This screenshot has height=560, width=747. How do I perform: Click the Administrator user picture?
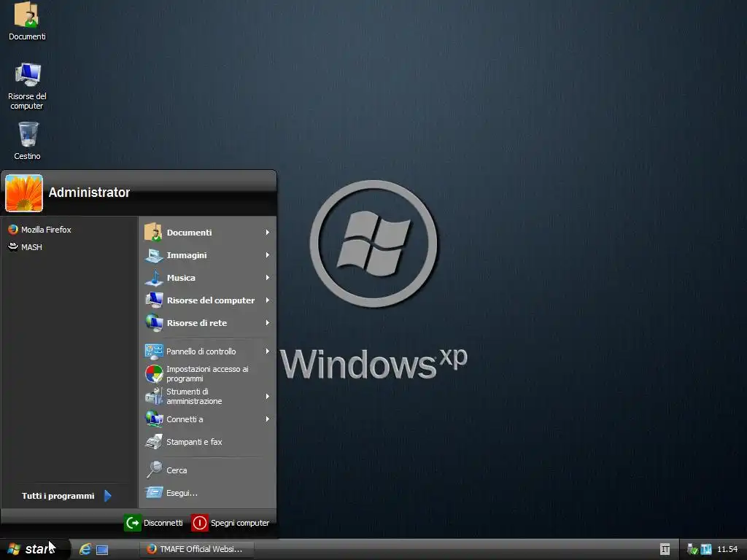[x=24, y=192]
